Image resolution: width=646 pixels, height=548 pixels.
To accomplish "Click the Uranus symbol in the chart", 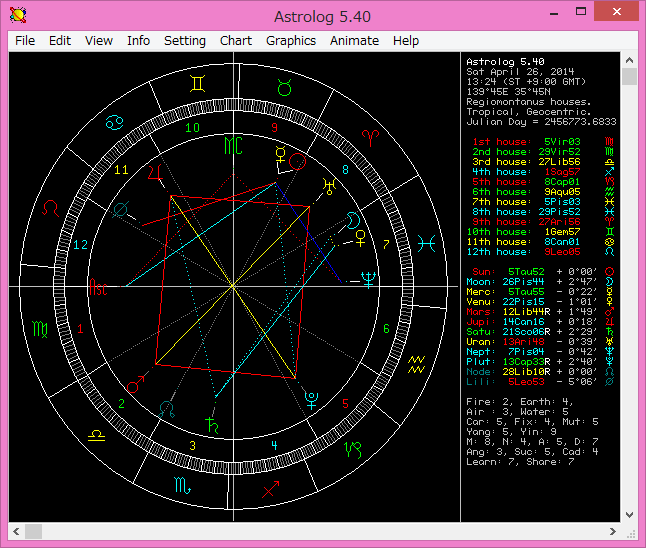I will tap(330, 186).
